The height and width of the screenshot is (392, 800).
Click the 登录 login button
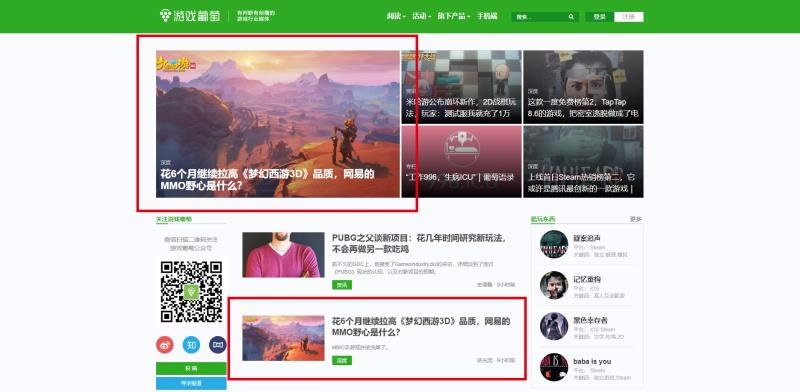pyautogui.click(x=599, y=17)
